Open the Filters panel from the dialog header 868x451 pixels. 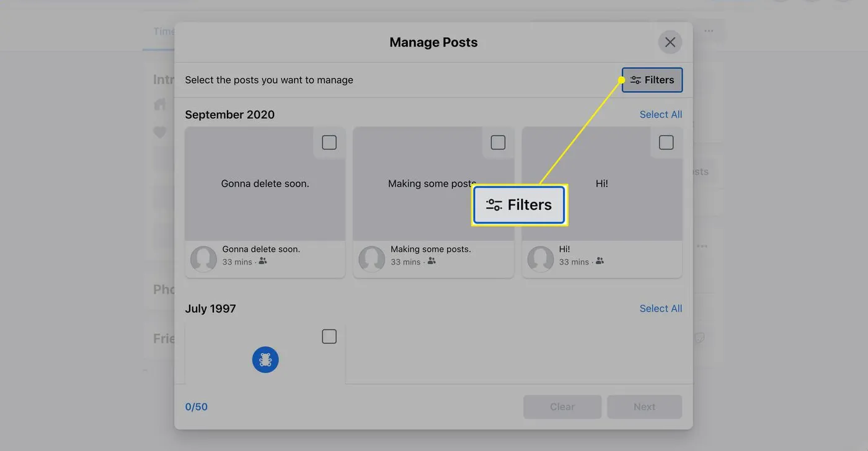(652, 80)
